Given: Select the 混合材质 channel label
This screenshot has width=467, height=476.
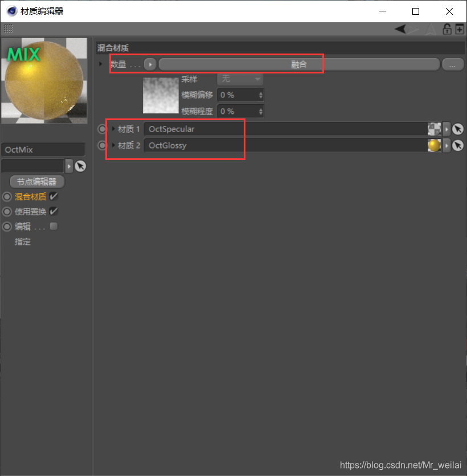Looking at the screenshot, I should point(30,196).
